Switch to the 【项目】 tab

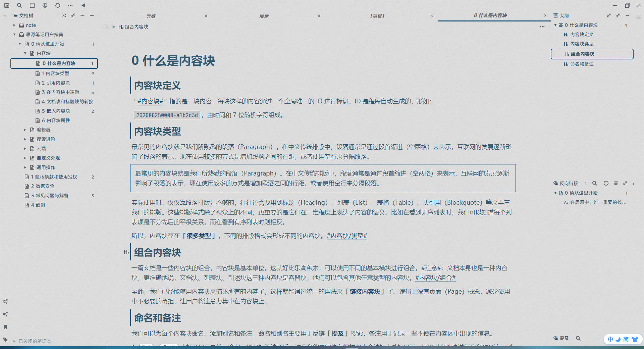click(377, 15)
